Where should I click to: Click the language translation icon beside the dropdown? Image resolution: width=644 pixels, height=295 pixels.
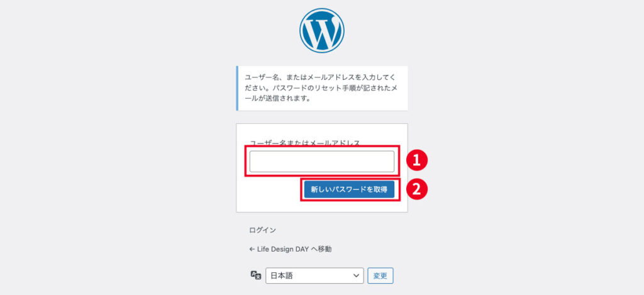point(256,276)
